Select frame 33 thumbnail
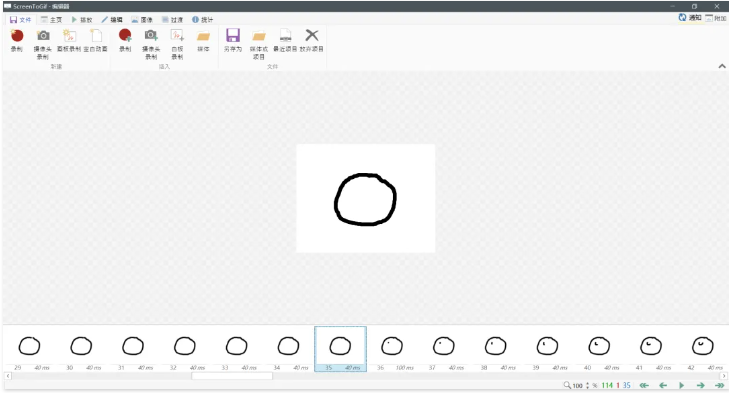 point(237,349)
